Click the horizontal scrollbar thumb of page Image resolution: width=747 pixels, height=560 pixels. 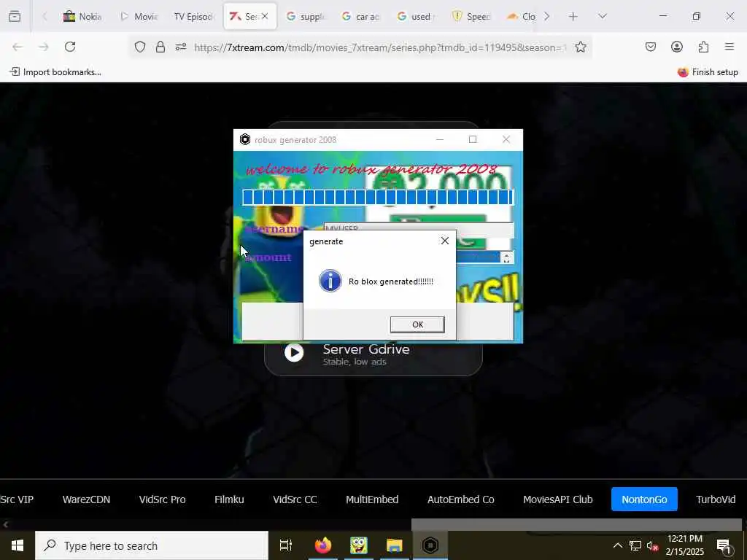tap(576, 524)
